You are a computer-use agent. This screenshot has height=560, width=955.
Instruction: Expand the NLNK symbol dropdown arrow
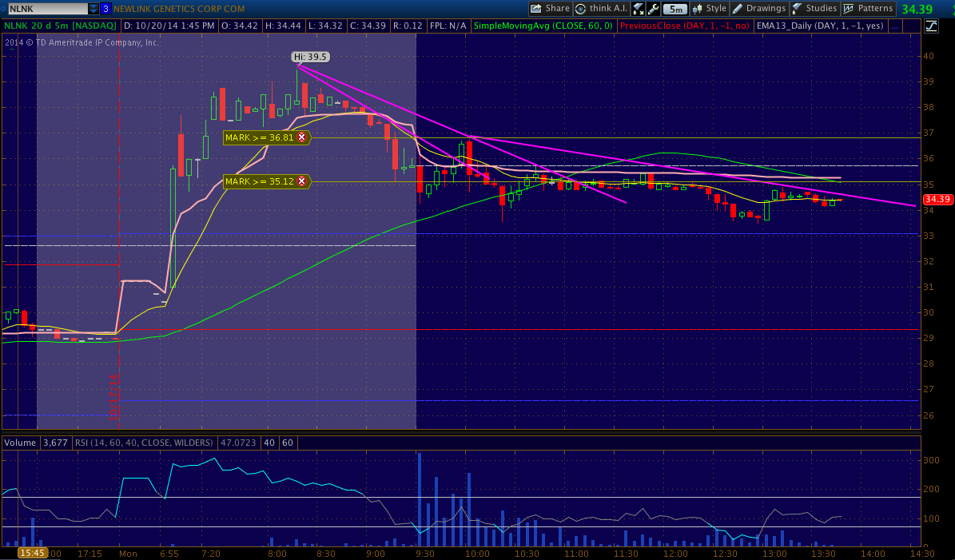click(94, 9)
